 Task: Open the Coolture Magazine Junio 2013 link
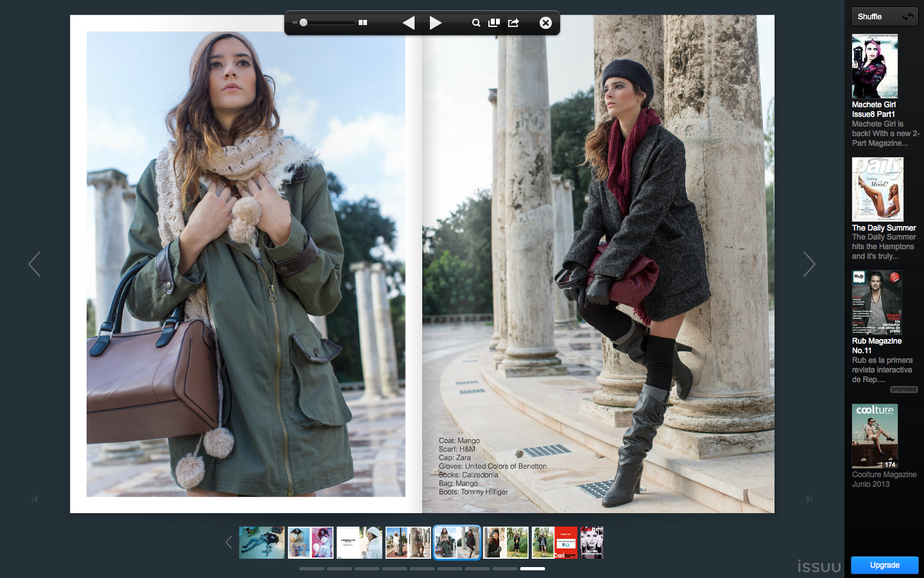click(x=884, y=479)
